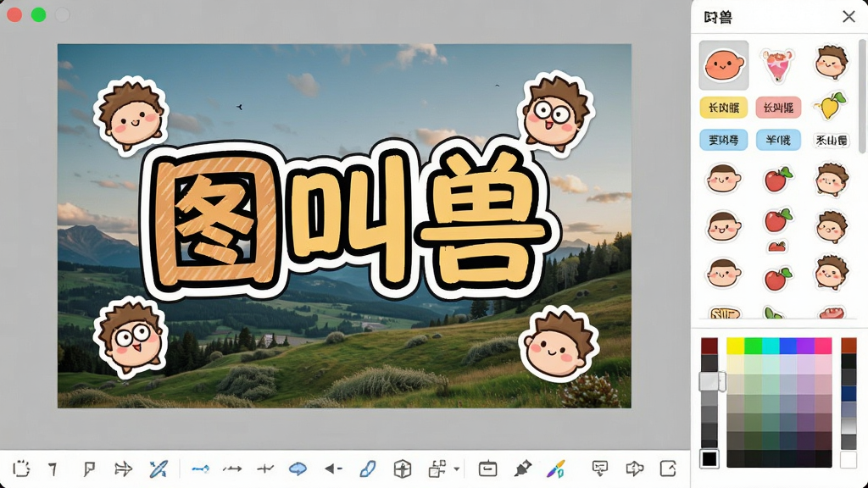
Task: Select the dashed rectangle selection tool
Action: tap(21, 469)
